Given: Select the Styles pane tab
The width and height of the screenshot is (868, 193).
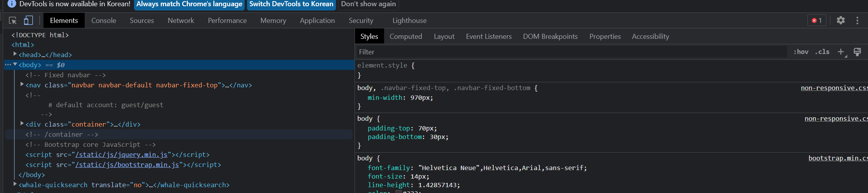Looking at the screenshot, I should [369, 37].
